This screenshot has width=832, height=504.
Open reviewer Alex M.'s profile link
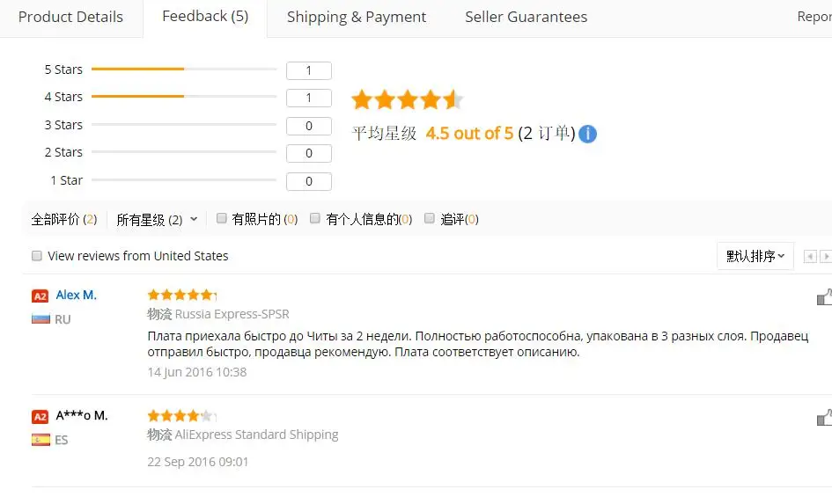76,295
